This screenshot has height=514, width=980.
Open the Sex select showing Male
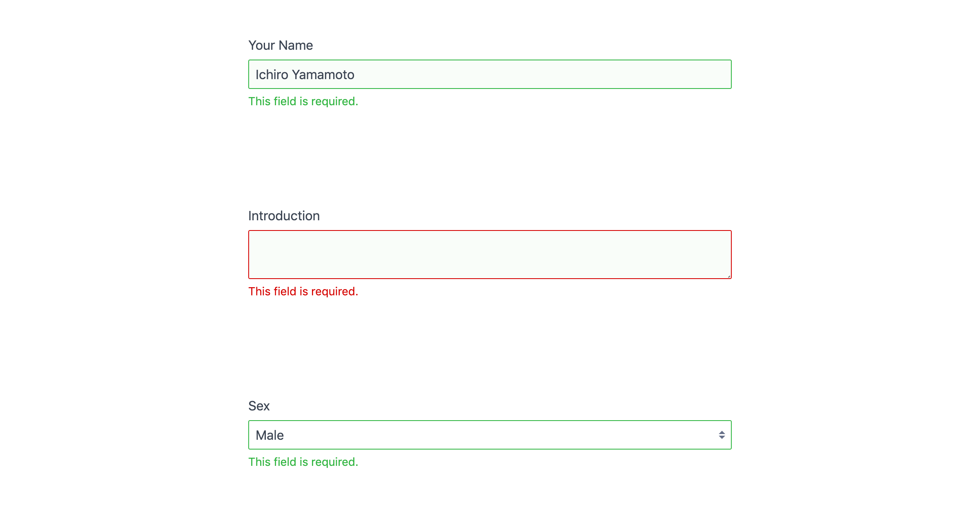tap(489, 435)
